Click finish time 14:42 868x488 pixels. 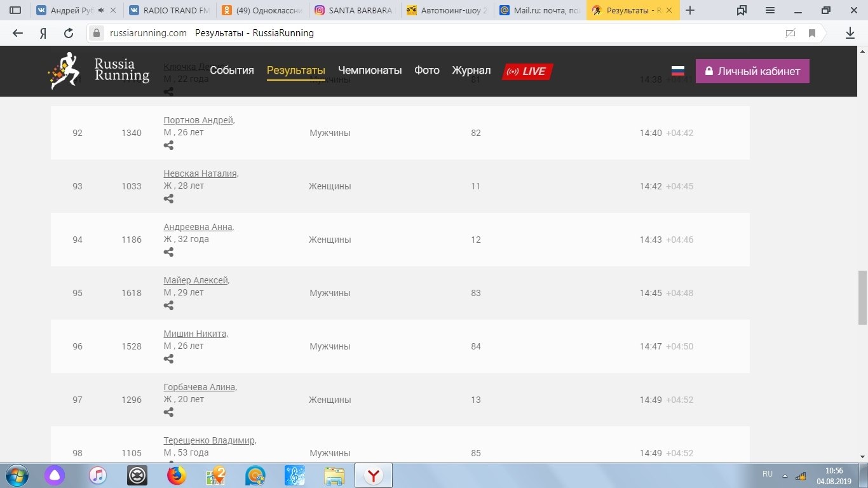[651, 186]
